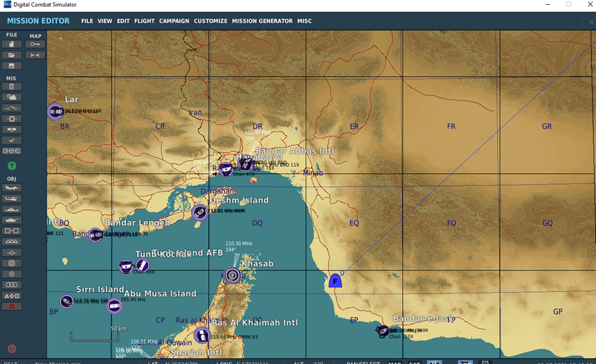This screenshot has height=364, width=596.
Task: Open the FILE menu
Action: pyautogui.click(x=87, y=21)
